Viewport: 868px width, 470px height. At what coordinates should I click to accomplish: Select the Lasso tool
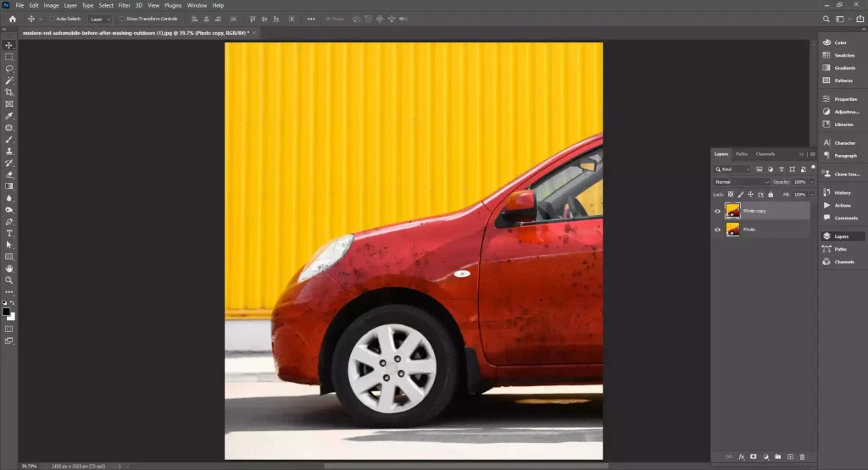pos(9,69)
